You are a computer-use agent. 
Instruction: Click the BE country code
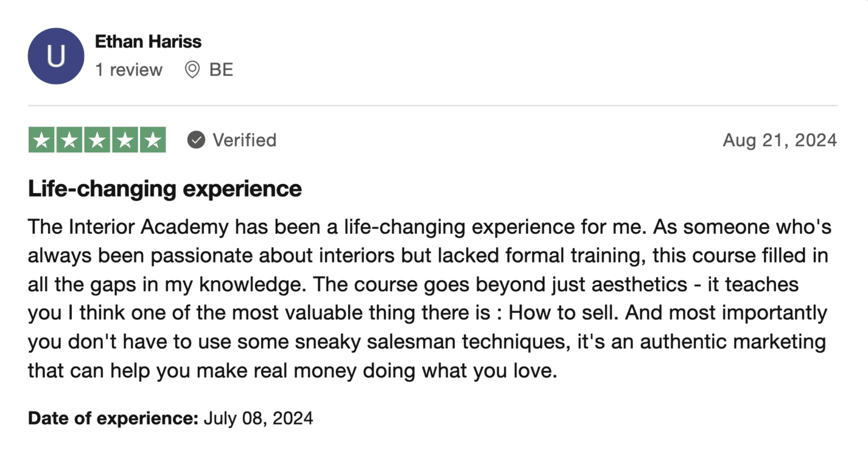click(221, 70)
